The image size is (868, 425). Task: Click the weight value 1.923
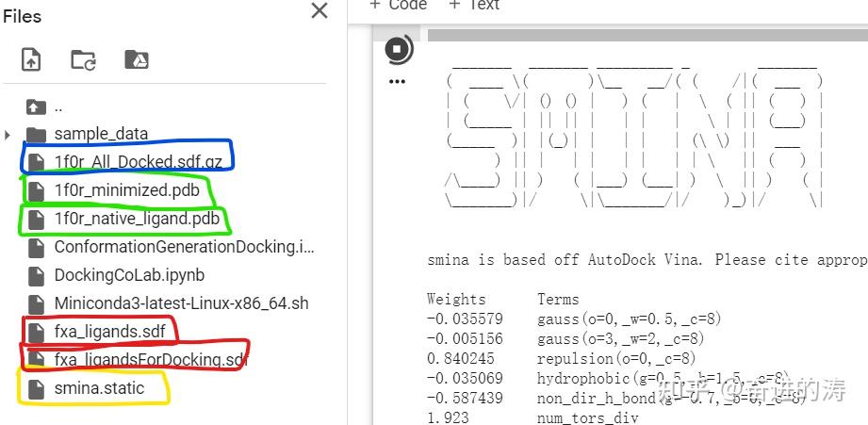448,417
